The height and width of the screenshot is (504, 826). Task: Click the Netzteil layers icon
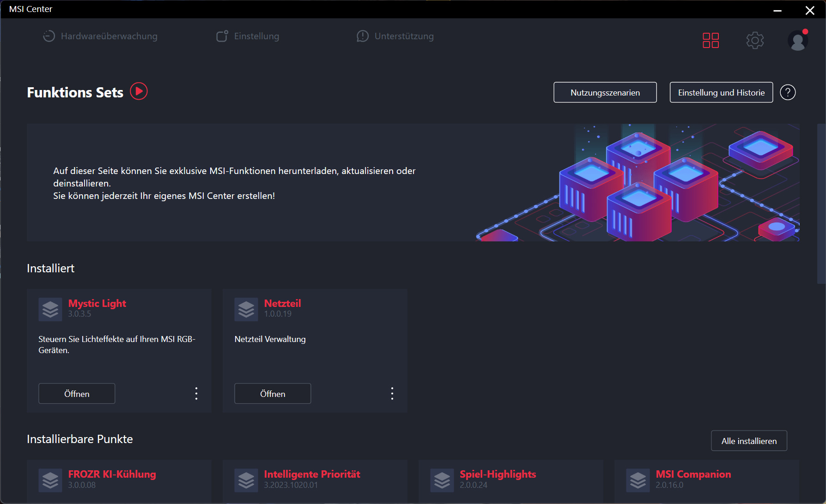(x=246, y=309)
